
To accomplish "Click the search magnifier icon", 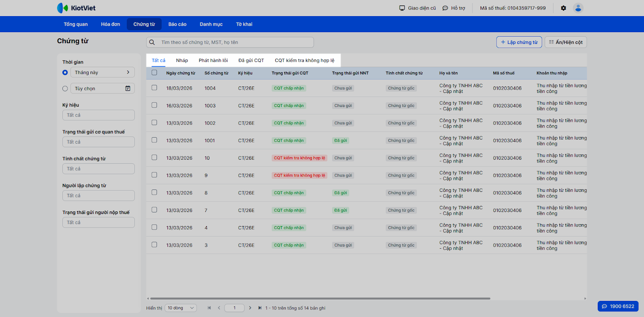I will 152,42.
